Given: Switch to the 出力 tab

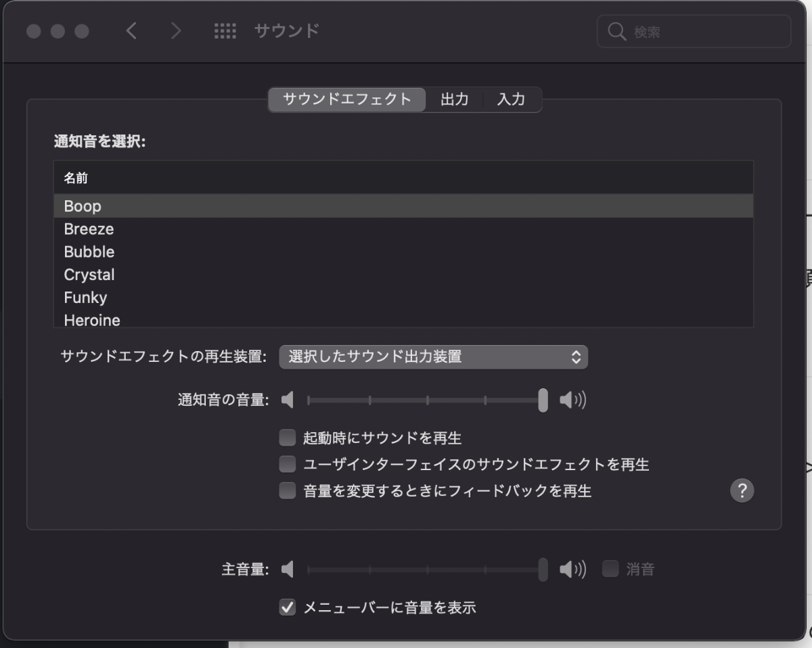Looking at the screenshot, I should tap(455, 99).
